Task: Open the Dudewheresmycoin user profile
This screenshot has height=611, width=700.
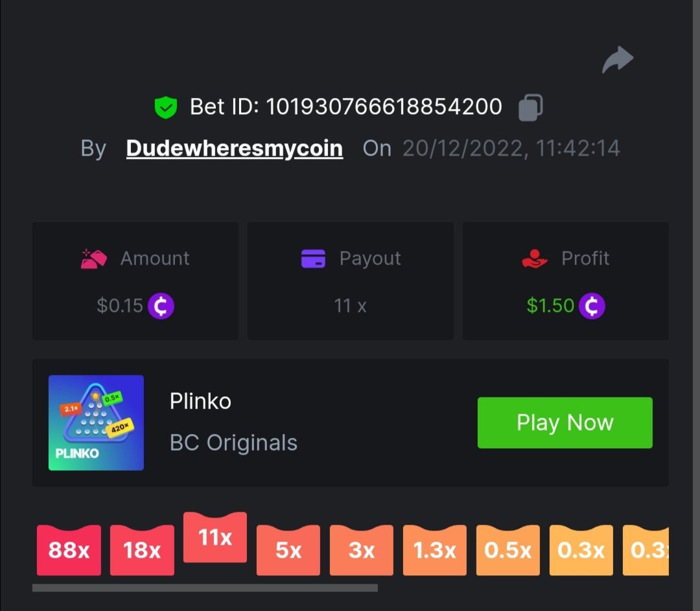Action: click(x=235, y=149)
